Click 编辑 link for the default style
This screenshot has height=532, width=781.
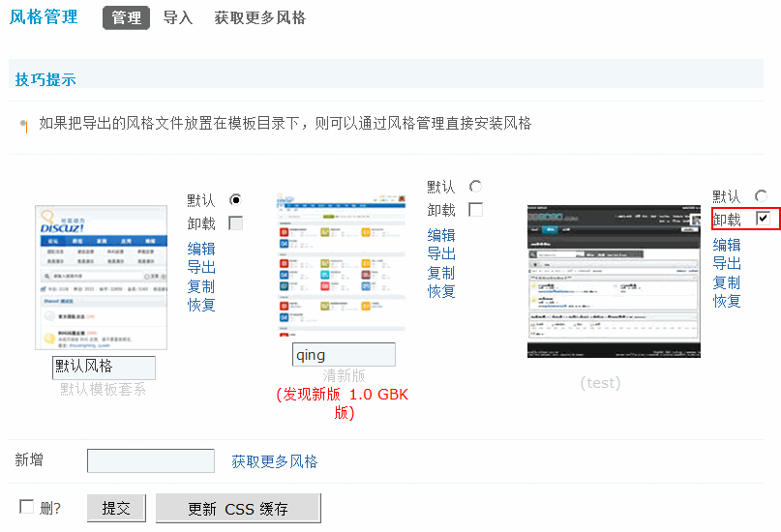[201, 249]
